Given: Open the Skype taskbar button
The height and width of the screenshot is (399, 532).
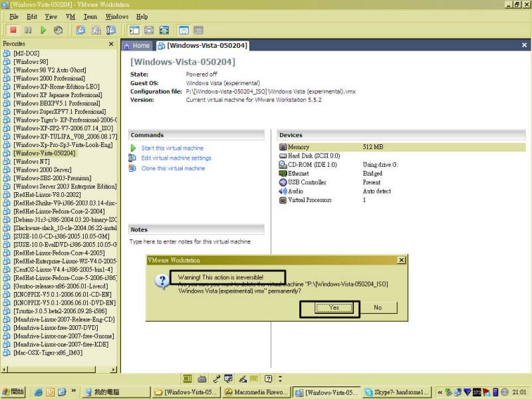Looking at the screenshot, I should coord(397,392).
